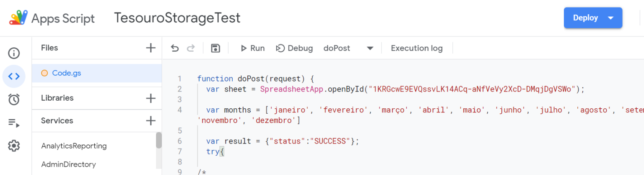Run the selected doPost function

(x=252, y=48)
